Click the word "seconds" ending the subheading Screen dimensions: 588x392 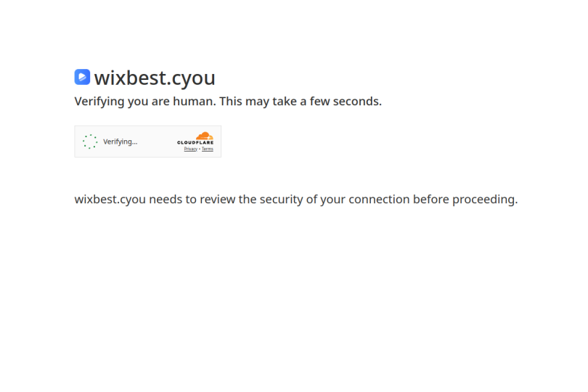(356, 102)
